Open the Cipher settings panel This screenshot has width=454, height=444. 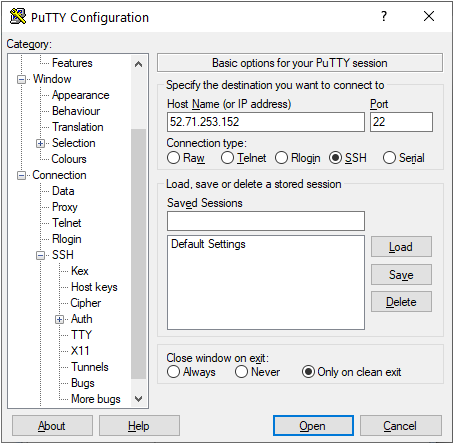pos(86,303)
